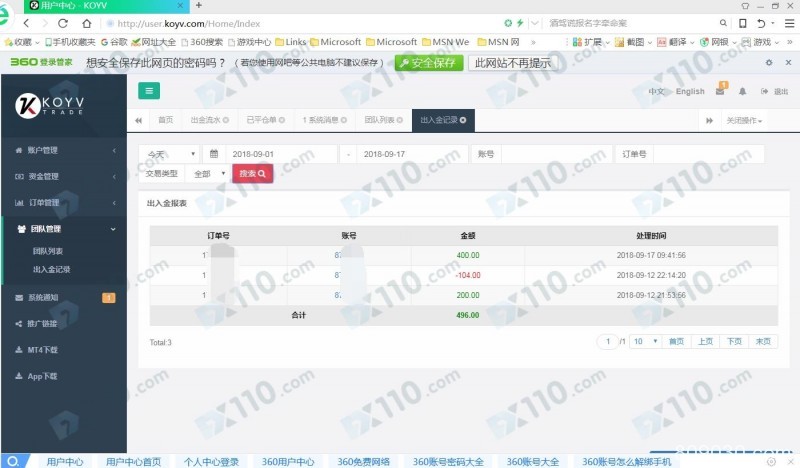Switch to the 首页 tab

pos(165,120)
